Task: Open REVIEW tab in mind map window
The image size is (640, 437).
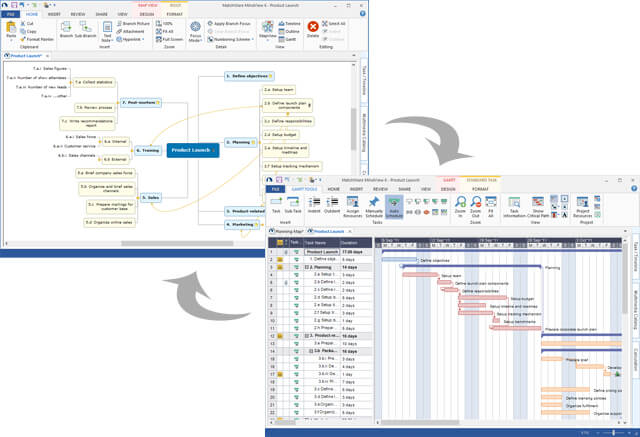Action: point(78,14)
